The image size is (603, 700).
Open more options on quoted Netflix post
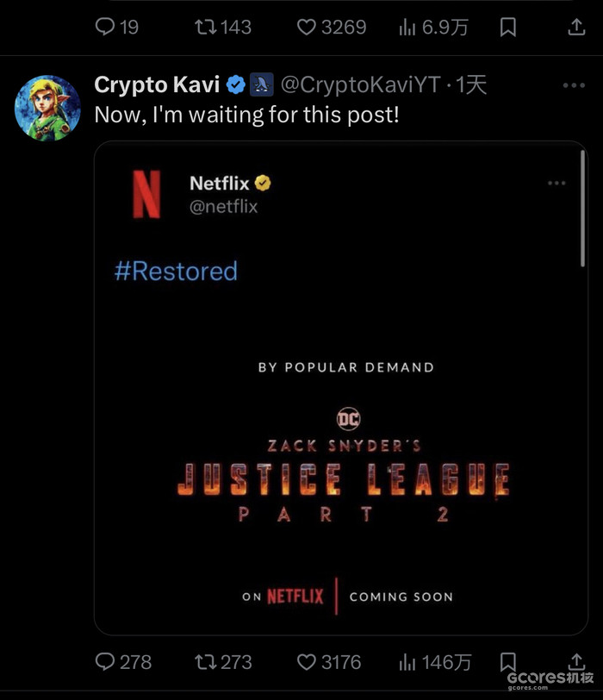[x=557, y=183]
